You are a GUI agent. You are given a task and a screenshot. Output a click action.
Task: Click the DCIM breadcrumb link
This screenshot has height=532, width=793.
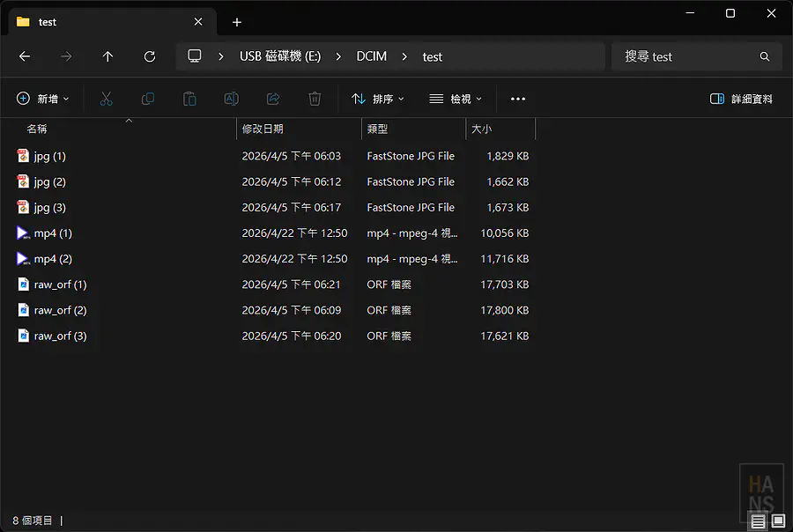tap(371, 55)
